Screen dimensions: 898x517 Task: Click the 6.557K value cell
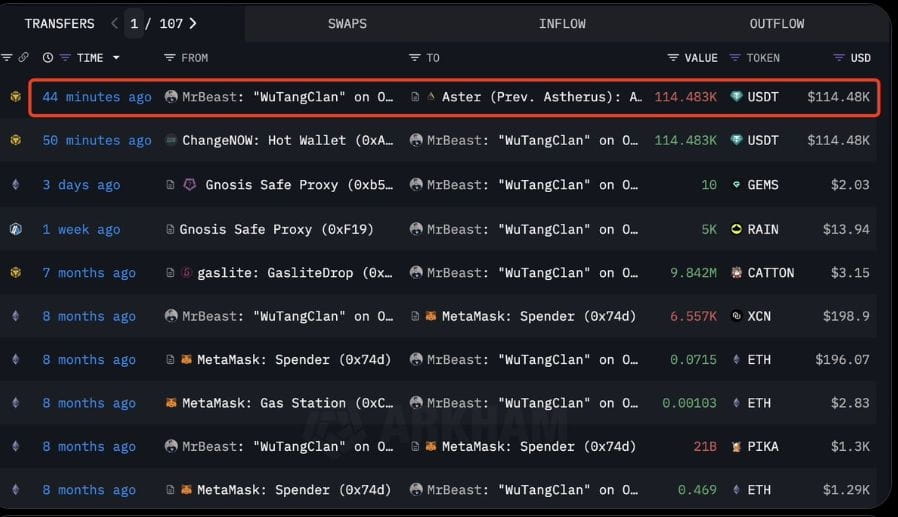693,317
